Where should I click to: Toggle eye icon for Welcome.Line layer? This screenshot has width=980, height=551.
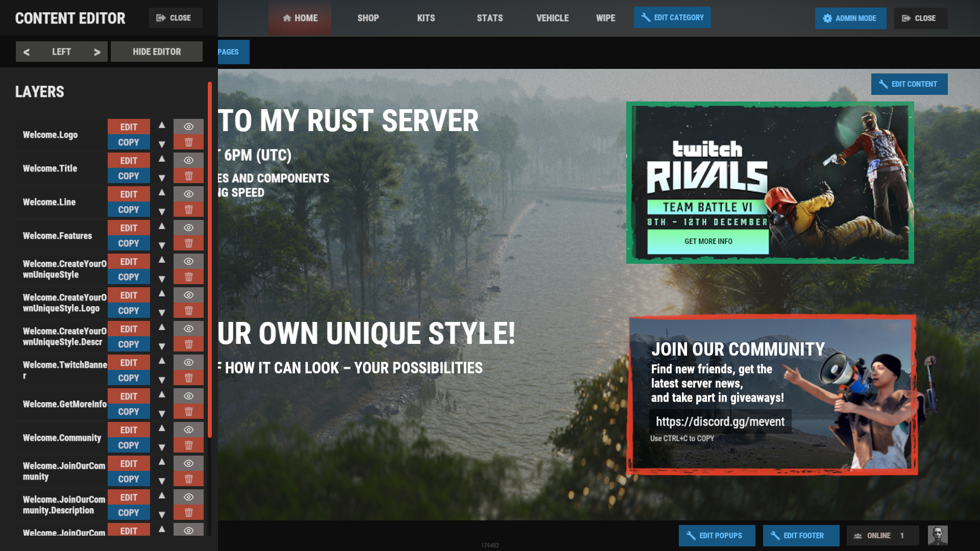188,194
